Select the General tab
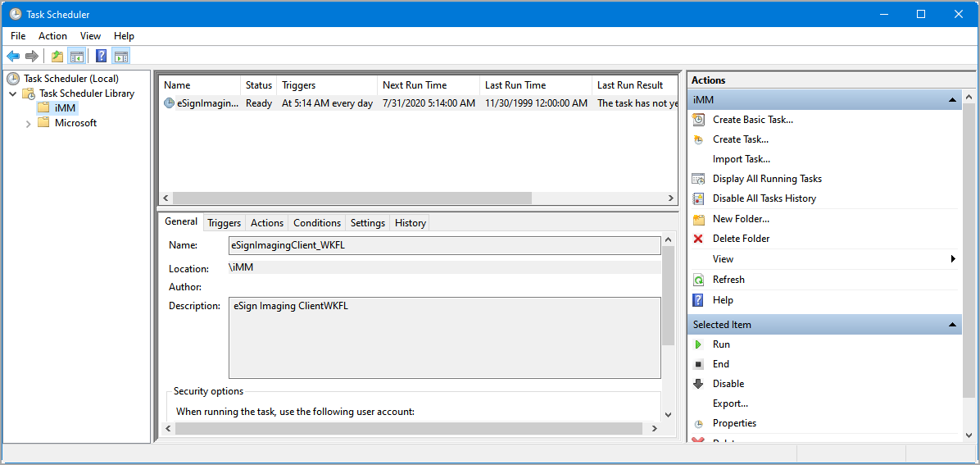980x465 pixels. 181,221
